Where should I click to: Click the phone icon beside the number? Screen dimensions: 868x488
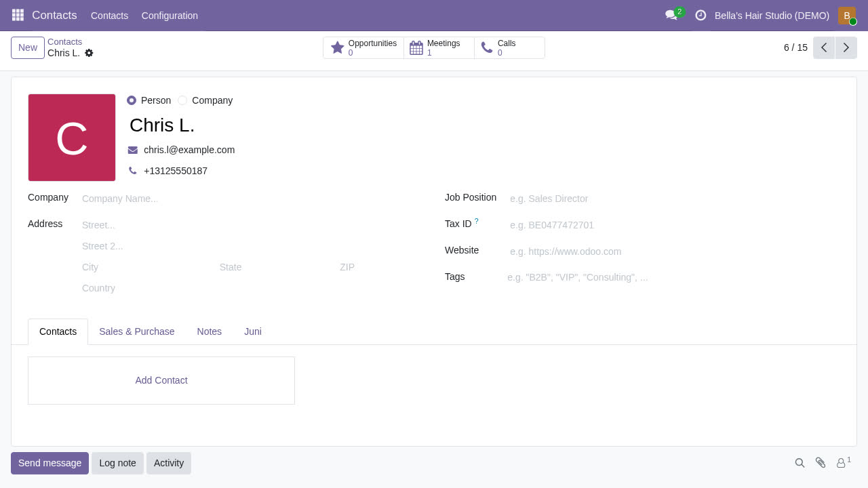coord(133,171)
